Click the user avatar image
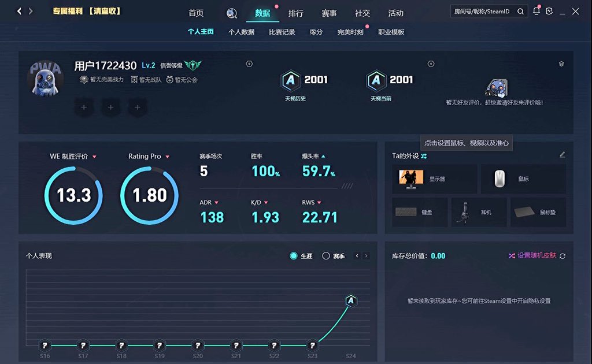This screenshot has width=592, height=364. pos(45,79)
